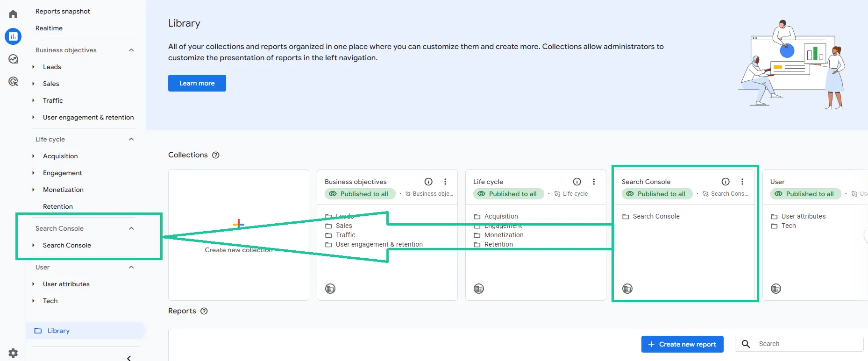Screen dimensions: 868x361
Task: Click the Create new collection card
Action: pos(239,235)
